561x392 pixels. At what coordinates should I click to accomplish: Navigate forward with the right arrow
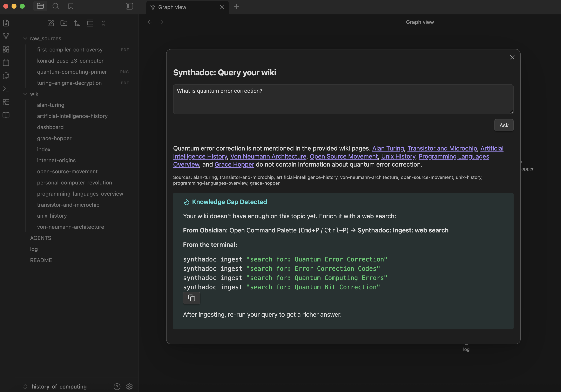pyautogui.click(x=161, y=22)
